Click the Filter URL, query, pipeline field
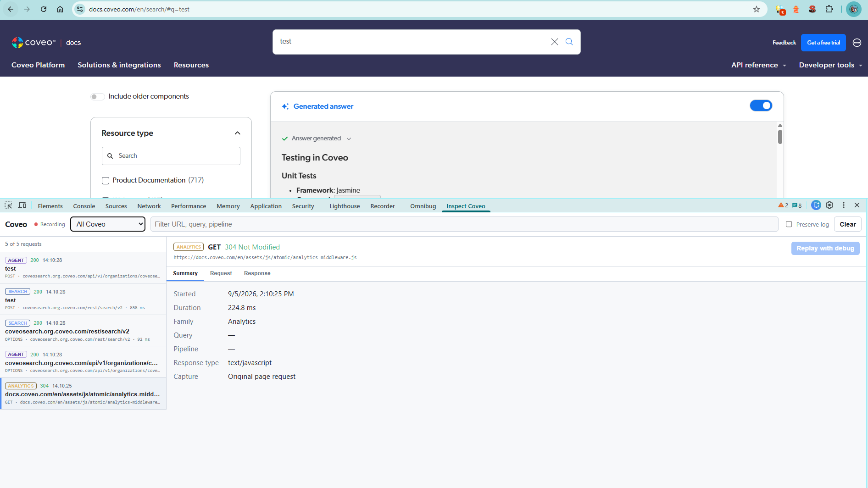Viewport: 868px width, 488px height. tap(464, 224)
